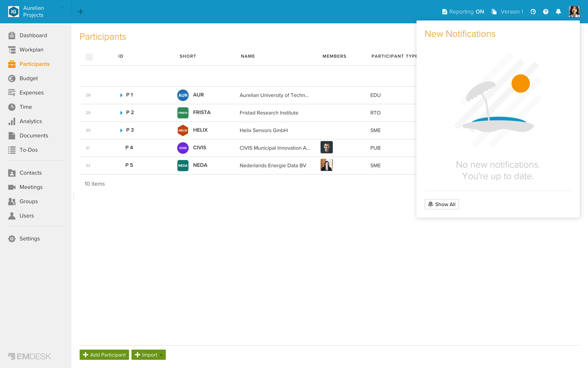Viewport: 588px width, 368px height.
Task: Click the Add Participant button
Action: click(104, 355)
